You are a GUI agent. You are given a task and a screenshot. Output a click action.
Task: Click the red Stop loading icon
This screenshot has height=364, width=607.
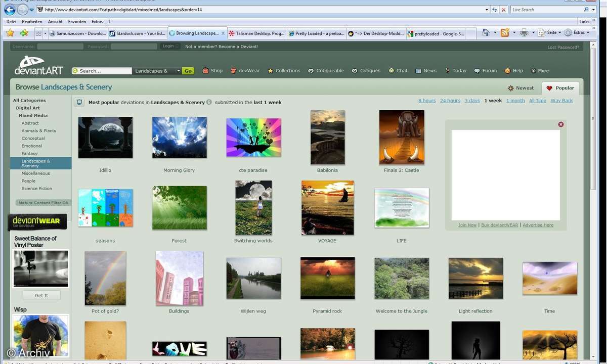point(504,10)
